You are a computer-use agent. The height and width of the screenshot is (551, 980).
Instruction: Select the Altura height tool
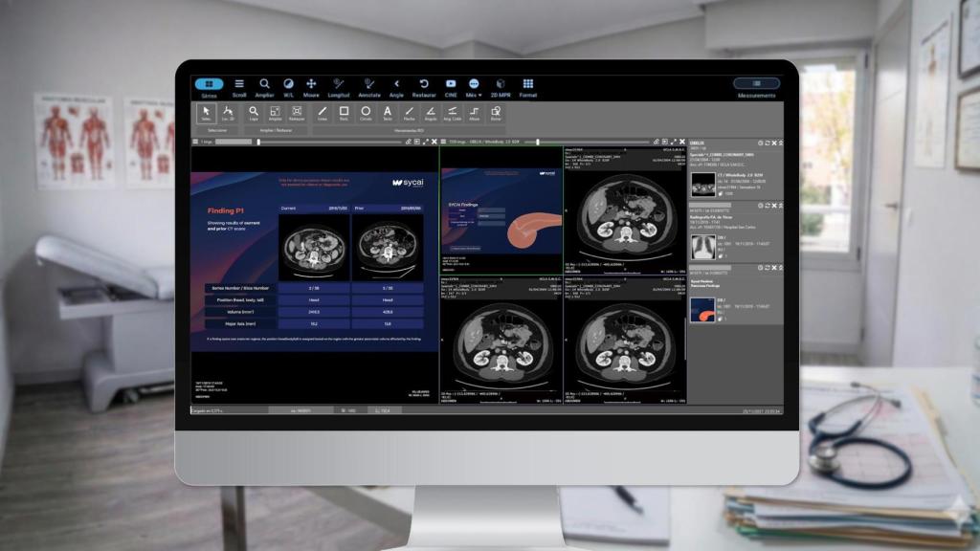tap(475, 113)
